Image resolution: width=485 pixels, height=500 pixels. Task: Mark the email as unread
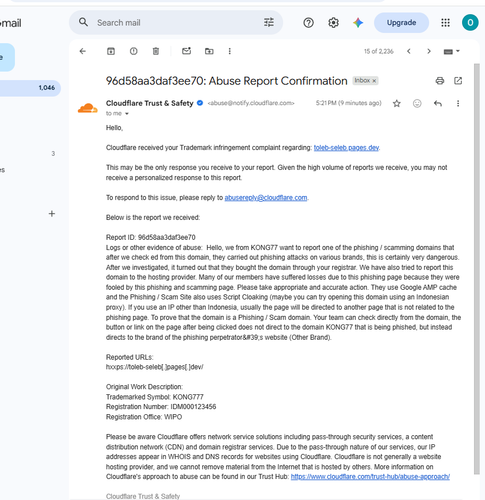pyautogui.click(x=186, y=51)
